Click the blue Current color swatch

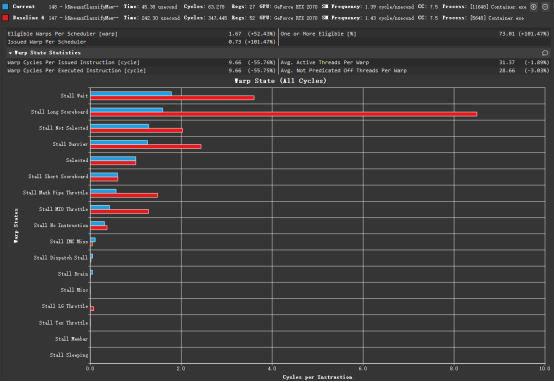[5, 6]
